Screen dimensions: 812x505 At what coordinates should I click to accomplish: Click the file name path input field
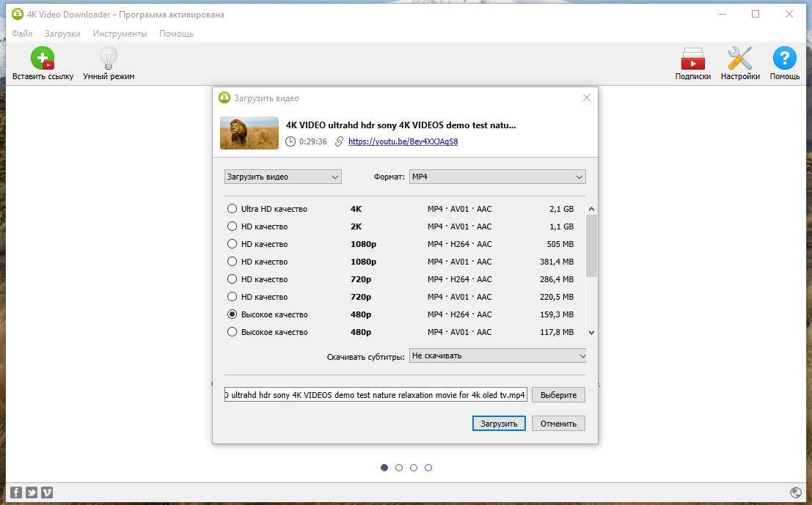[376, 395]
